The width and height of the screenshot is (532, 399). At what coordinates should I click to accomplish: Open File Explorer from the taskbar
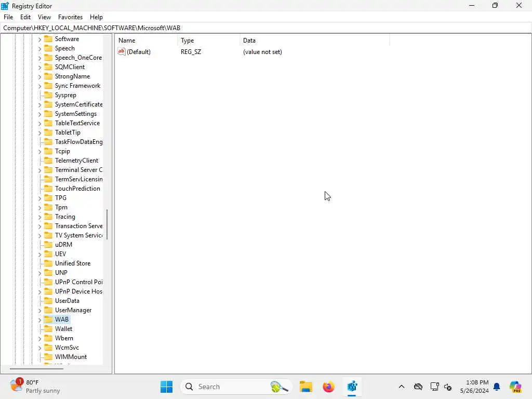tap(305, 387)
